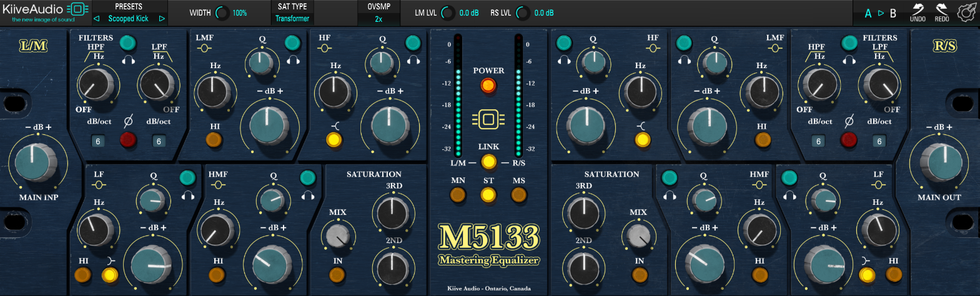Solo R/S LMF band with headphone icon
Screen dimensions: 980x296
[x=685, y=60]
